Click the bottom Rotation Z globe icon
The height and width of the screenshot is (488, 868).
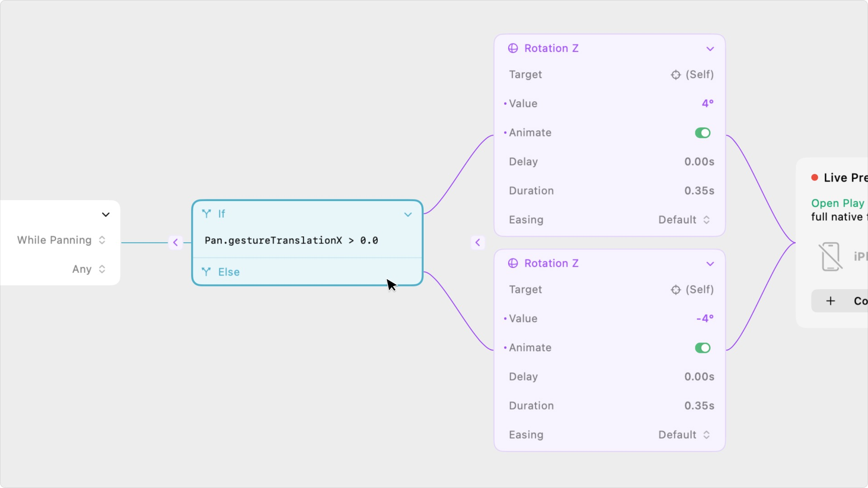[x=513, y=263]
